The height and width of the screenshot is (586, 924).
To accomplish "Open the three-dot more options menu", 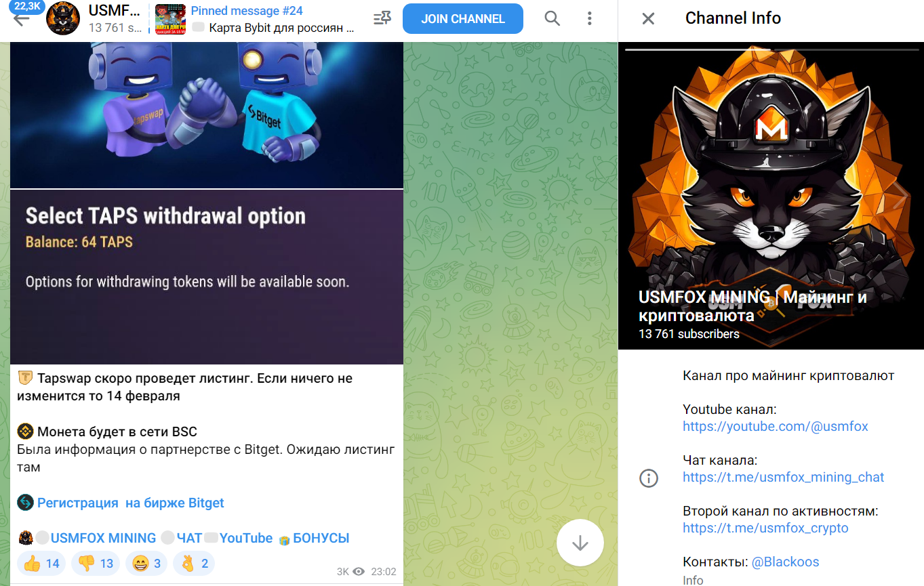I will tap(590, 19).
